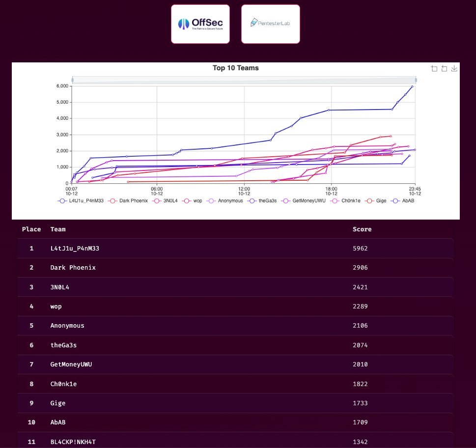Hide the Anonymous series in legend
The height and width of the screenshot is (448, 476).
(x=224, y=201)
